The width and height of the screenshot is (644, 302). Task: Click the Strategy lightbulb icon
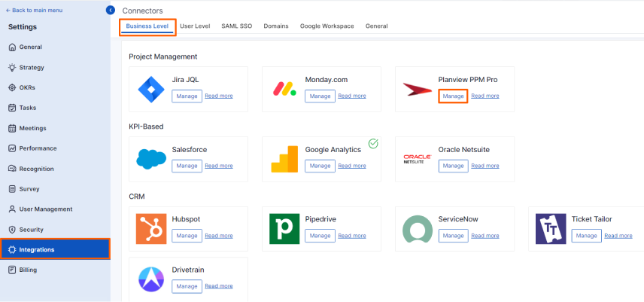click(x=12, y=67)
